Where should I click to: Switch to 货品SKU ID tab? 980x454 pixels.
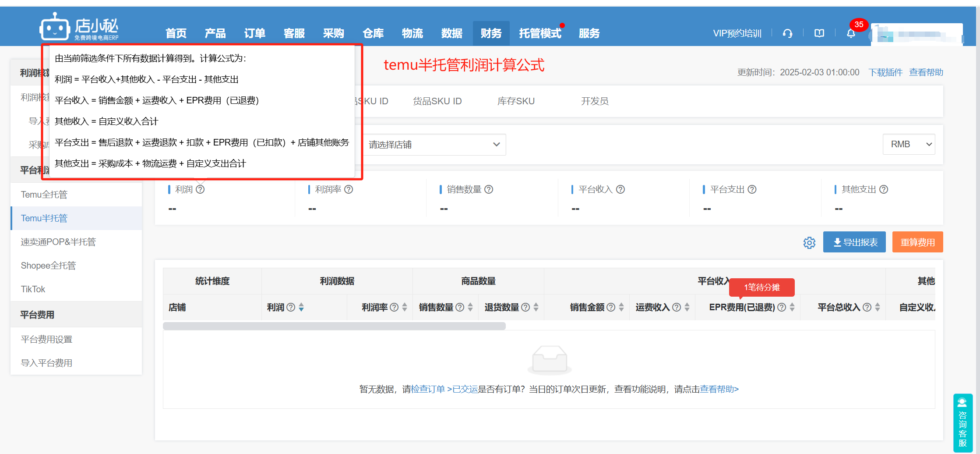click(437, 101)
